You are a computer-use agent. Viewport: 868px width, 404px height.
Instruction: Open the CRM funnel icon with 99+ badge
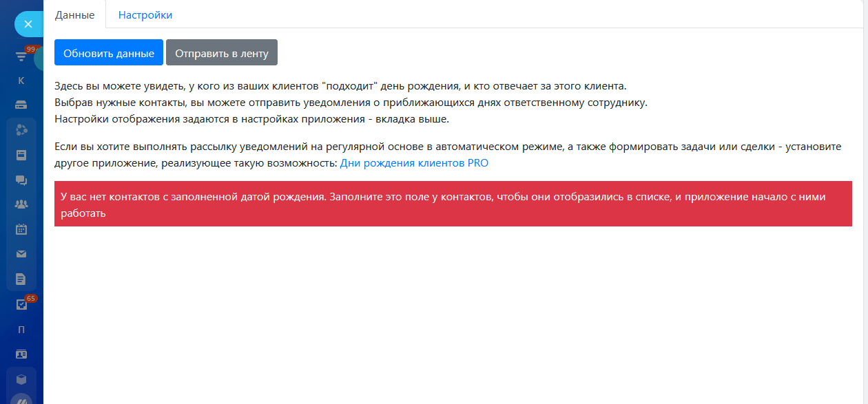[21, 56]
